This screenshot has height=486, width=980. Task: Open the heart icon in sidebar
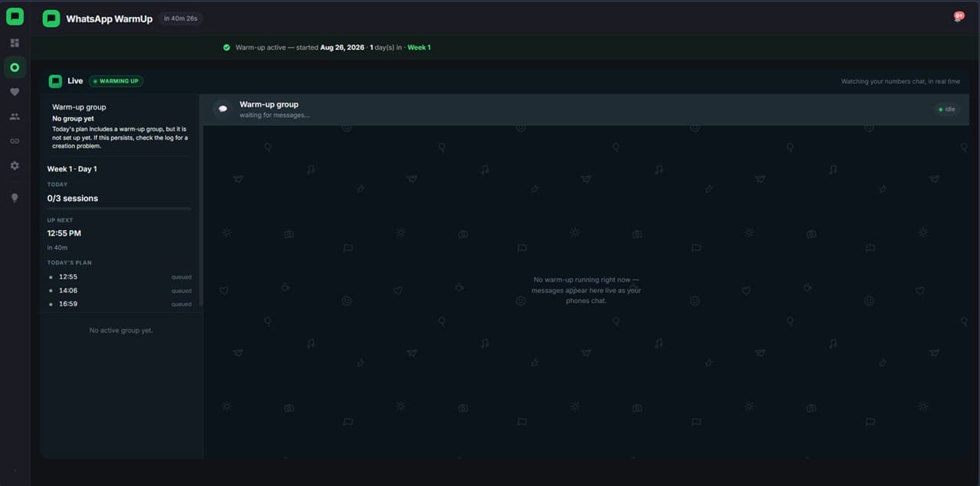15,92
